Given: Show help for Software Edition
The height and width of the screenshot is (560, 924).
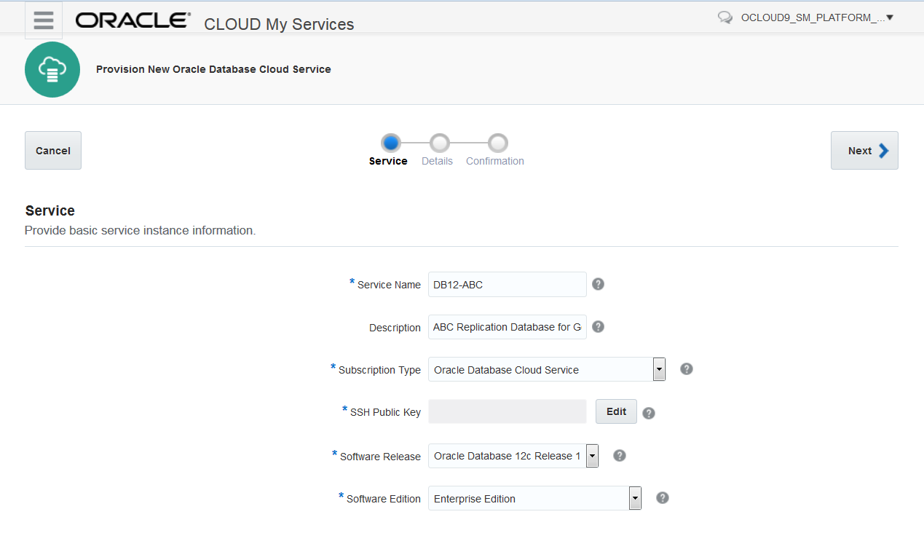Looking at the screenshot, I should click(662, 498).
